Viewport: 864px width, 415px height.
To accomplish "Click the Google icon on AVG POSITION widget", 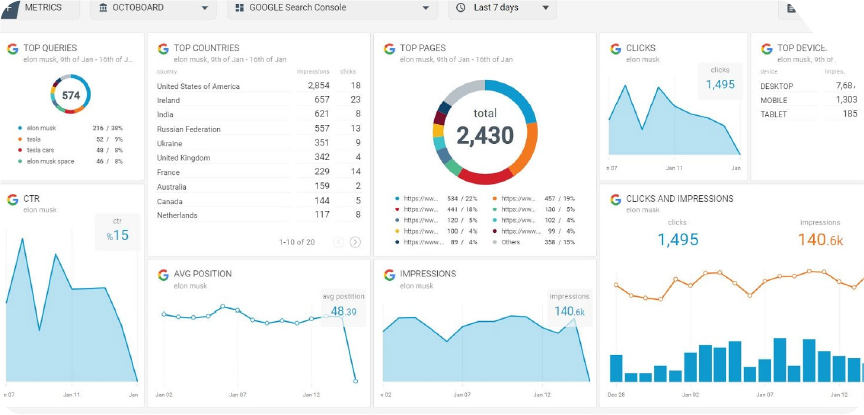I will click(163, 274).
